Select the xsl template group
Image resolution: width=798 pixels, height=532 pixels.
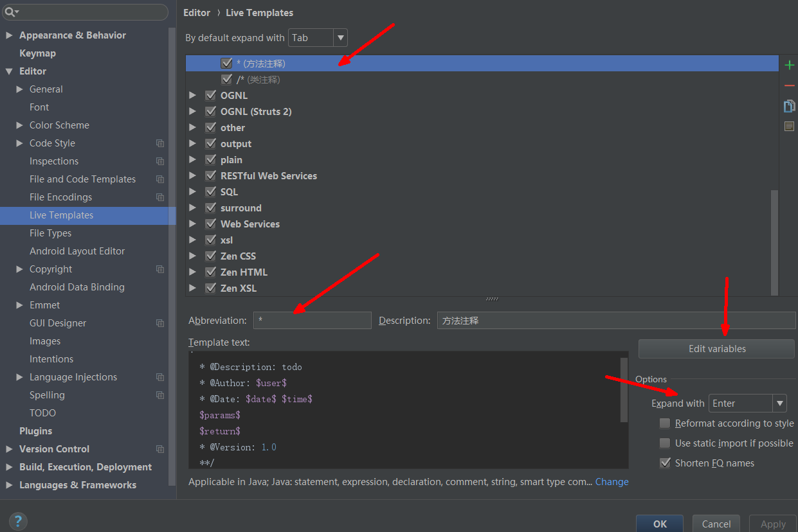226,240
